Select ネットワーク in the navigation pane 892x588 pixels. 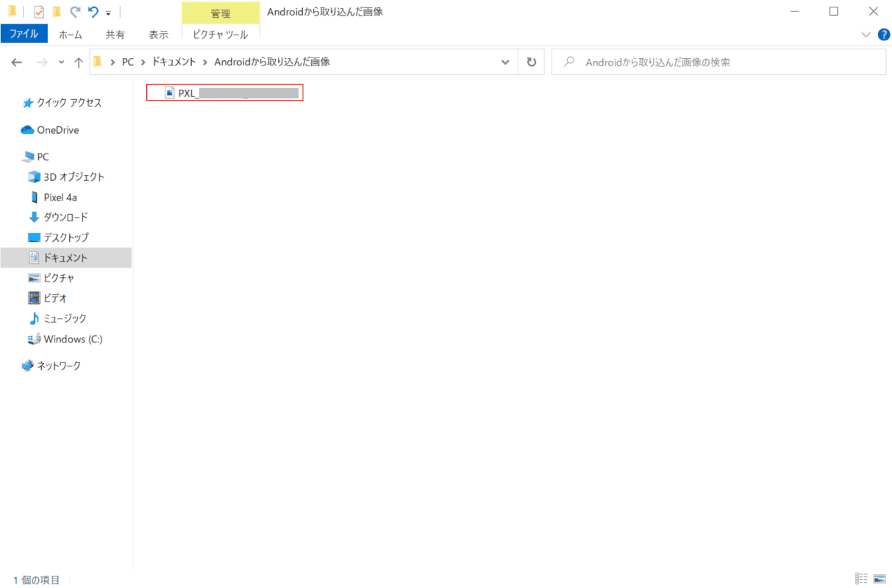point(51,365)
